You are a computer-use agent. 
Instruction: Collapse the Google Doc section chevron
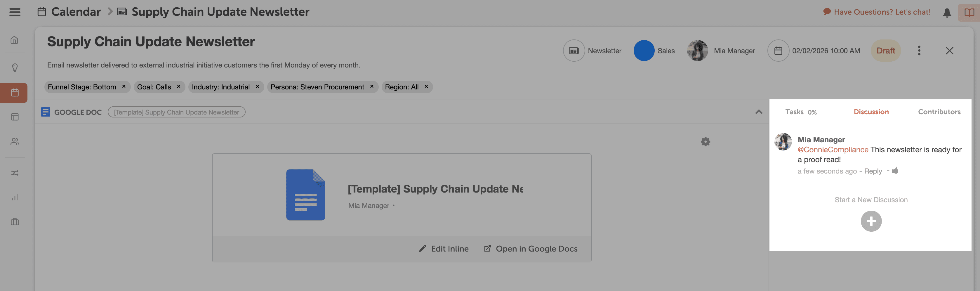click(759, 112)
